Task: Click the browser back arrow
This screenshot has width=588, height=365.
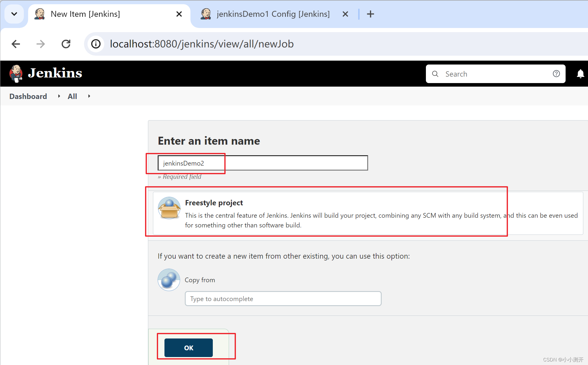Action: click(x=16, y=44)
